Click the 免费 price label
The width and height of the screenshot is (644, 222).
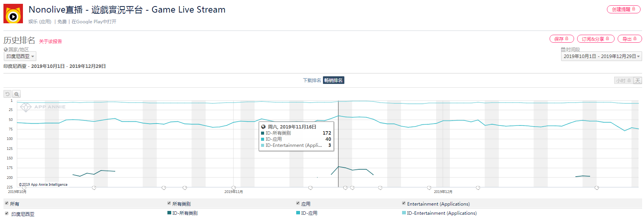[x=62, y=22]
